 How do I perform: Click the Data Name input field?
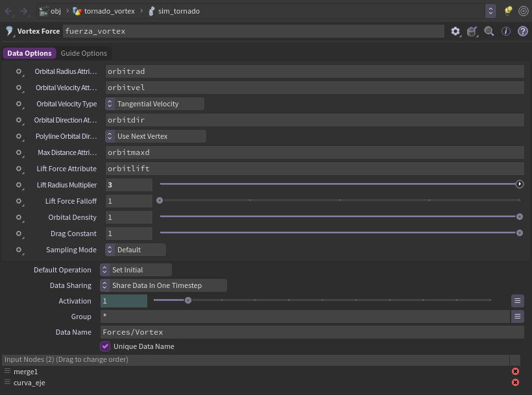tap(312, 332)
